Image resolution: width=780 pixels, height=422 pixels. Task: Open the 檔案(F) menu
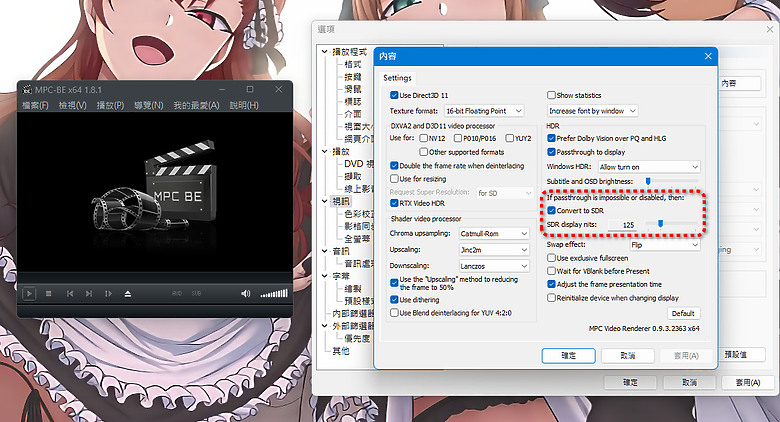(35, 106)
